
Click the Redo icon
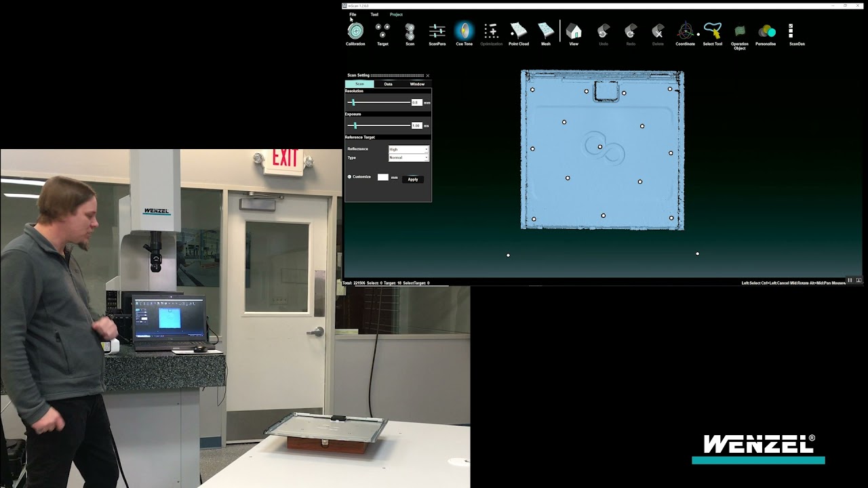point(631,31)
